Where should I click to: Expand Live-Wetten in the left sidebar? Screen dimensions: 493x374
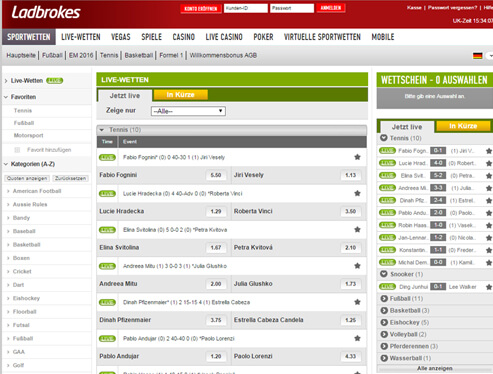click(x=6, y=81)
